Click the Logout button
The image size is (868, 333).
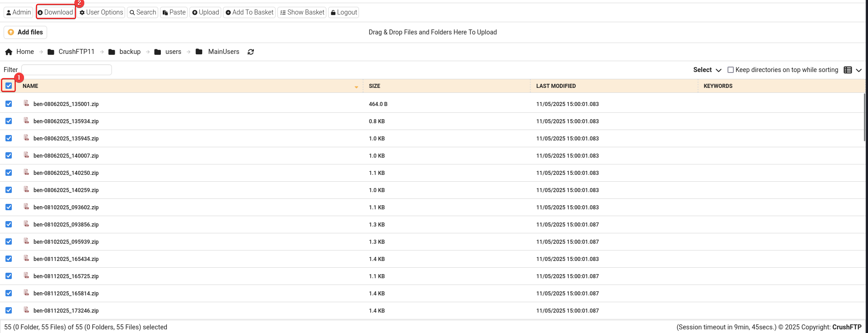[344, 12]
